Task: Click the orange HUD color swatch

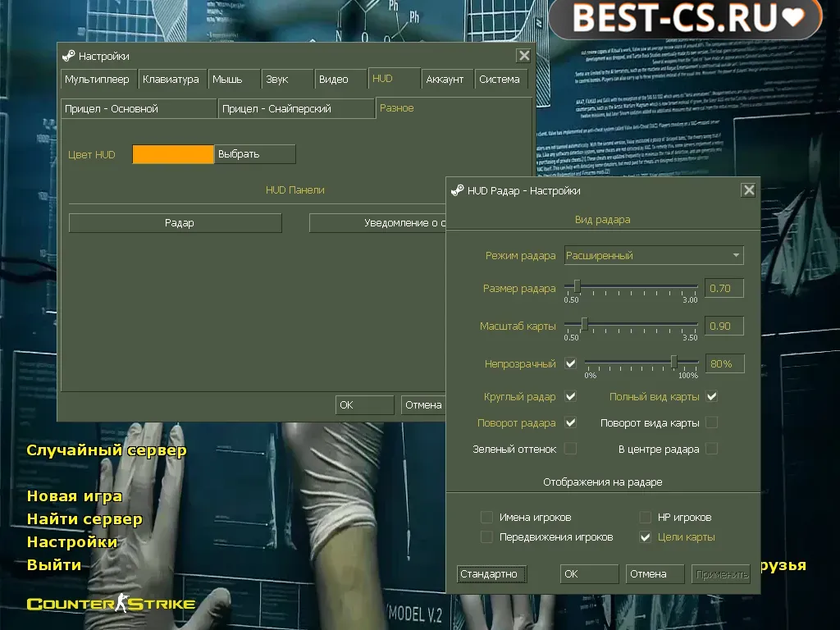Action: click(x=172, y=154)
